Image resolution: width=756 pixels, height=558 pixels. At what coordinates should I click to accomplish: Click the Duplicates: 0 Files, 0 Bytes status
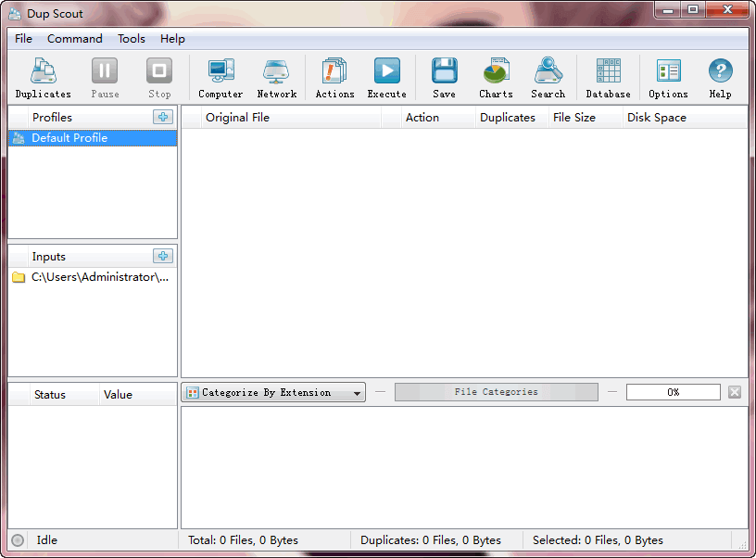coord(431,540)
